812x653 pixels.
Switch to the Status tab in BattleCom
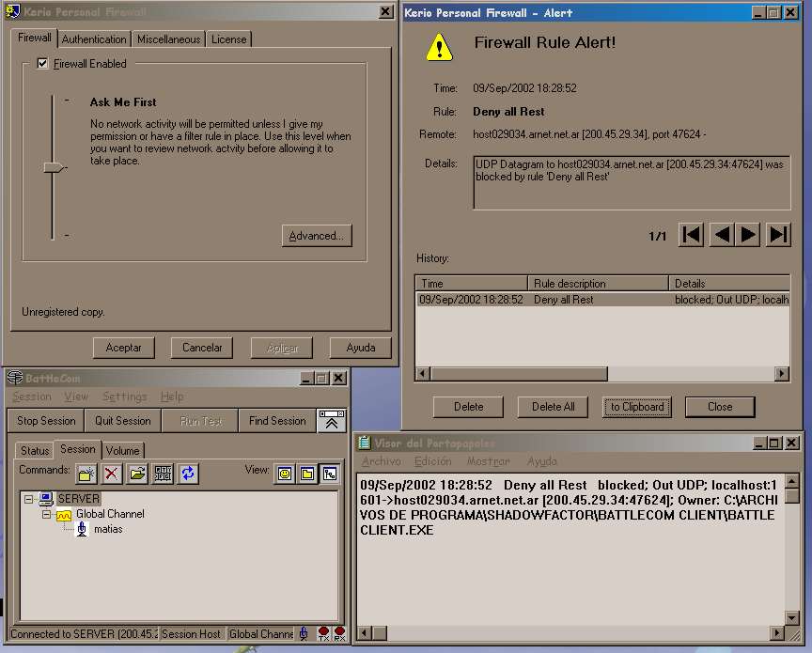pos(35,451)
